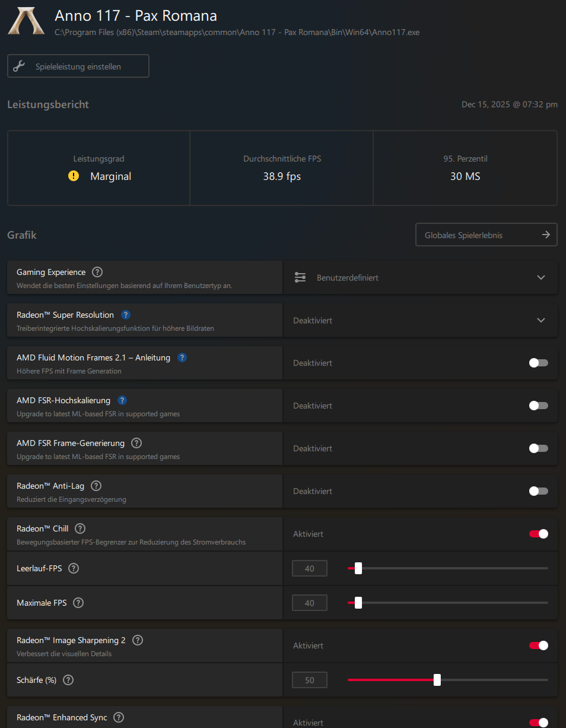Screen dimensions: 566x728
Task: Open Spieleleistung einstellen button
Action: tap(78, 66)
